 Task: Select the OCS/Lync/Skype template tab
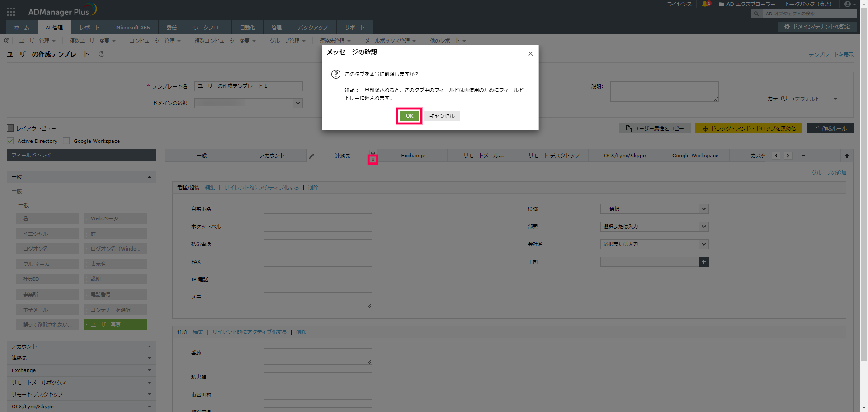tap(625, 156)
